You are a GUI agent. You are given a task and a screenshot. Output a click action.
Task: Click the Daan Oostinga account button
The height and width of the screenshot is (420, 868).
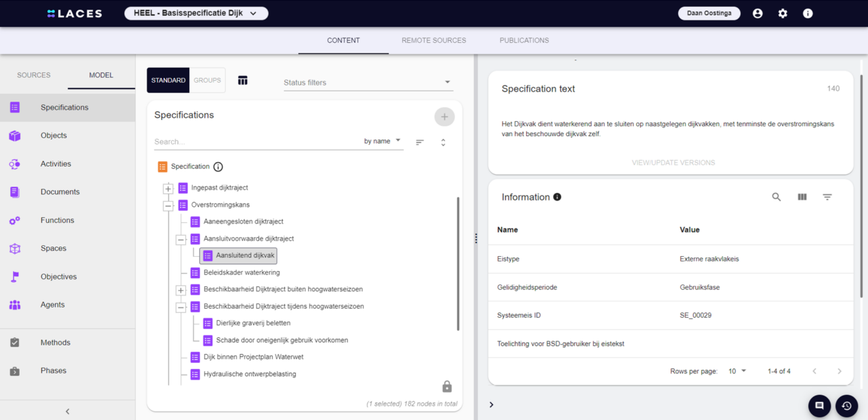click(x=709, y=13)
